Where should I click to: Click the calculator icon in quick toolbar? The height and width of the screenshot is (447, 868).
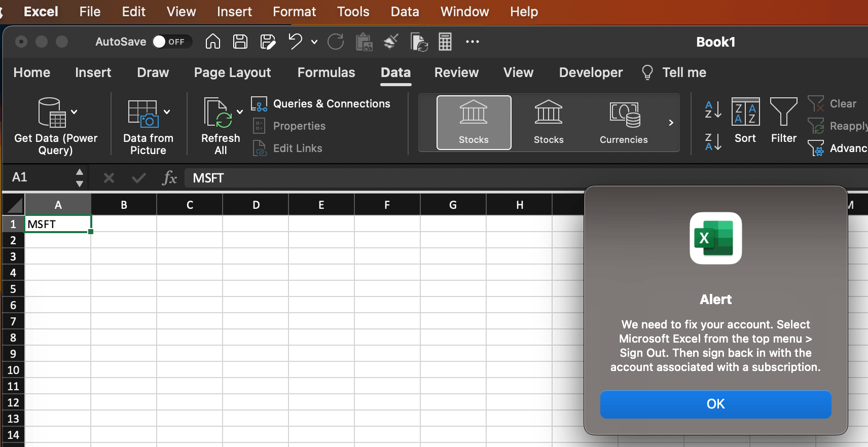[445, 42]
